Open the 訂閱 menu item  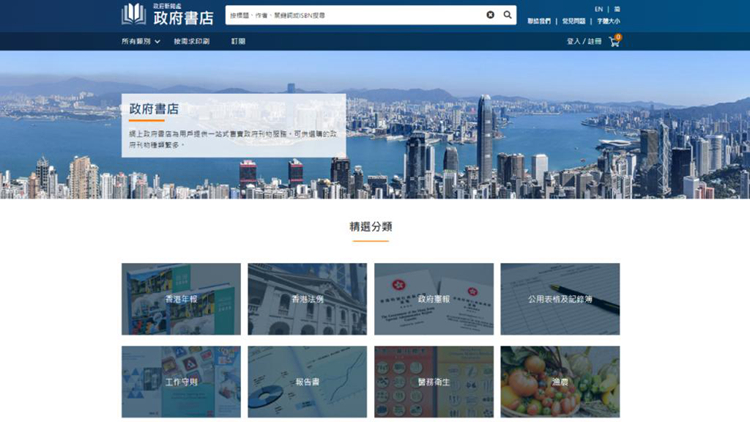pos(238,42)
